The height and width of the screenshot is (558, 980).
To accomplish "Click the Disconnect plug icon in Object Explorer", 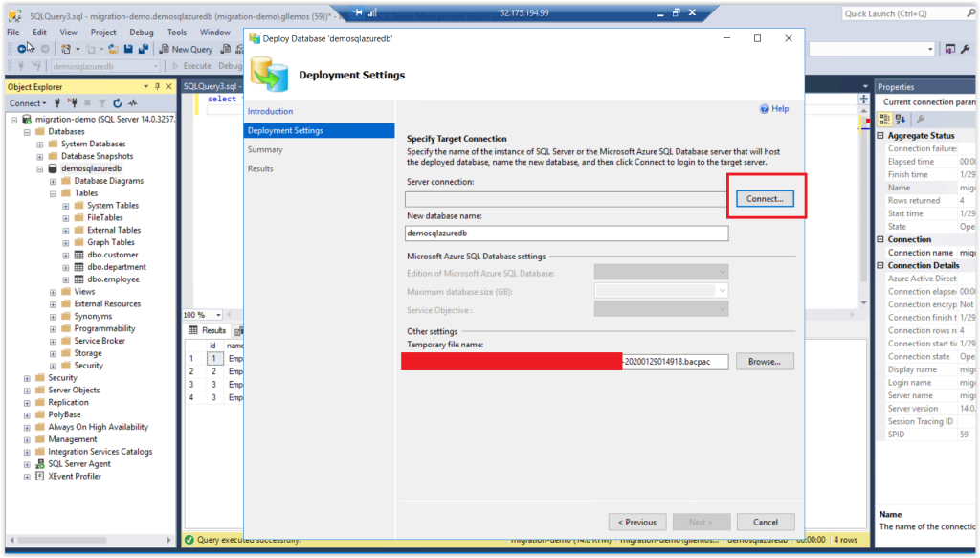I will click(73, 103).
